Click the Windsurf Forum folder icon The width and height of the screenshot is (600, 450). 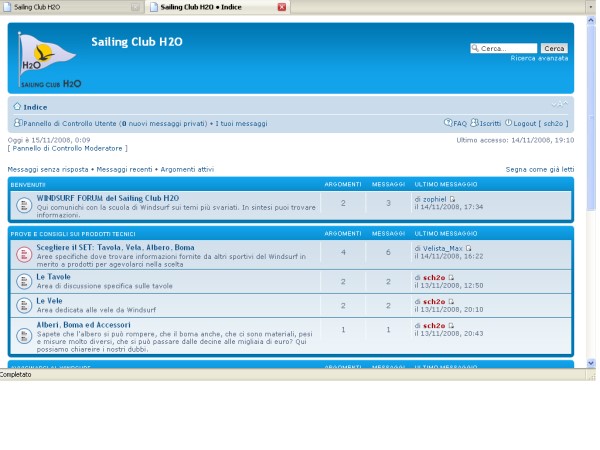point(23,205)
